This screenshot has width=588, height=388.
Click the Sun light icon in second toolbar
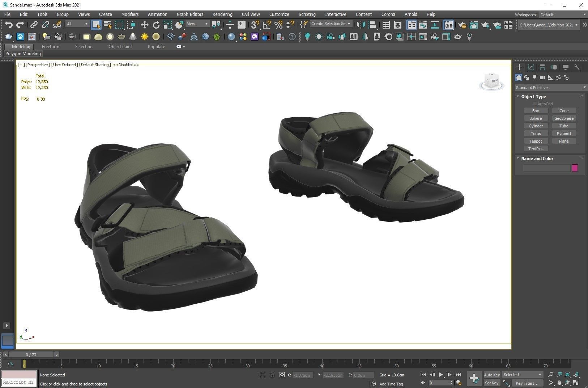(145, 37)
